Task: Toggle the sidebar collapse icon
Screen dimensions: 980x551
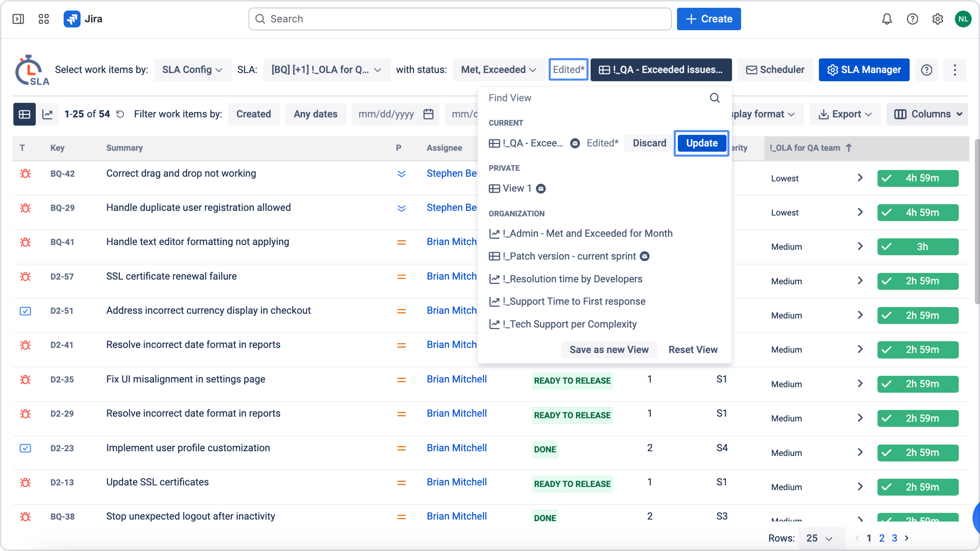Action: tap(18, 19)
